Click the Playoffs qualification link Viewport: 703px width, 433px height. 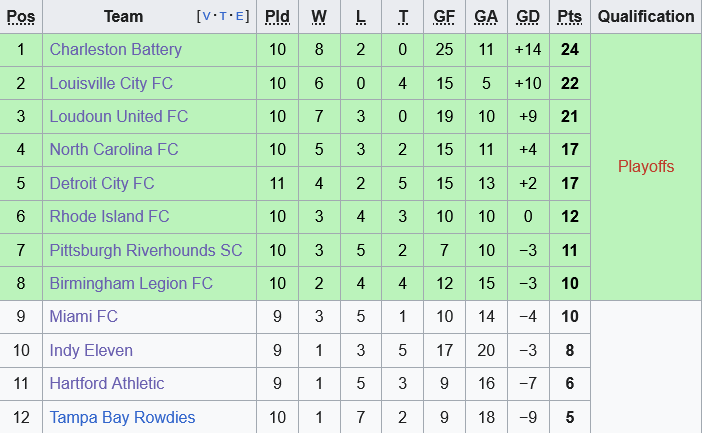646,166
